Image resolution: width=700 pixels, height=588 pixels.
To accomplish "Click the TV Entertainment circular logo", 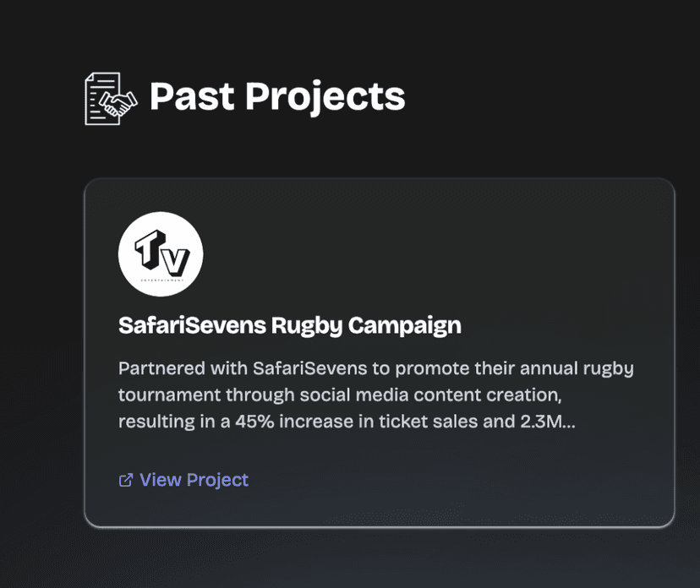I will coord(161,254).
